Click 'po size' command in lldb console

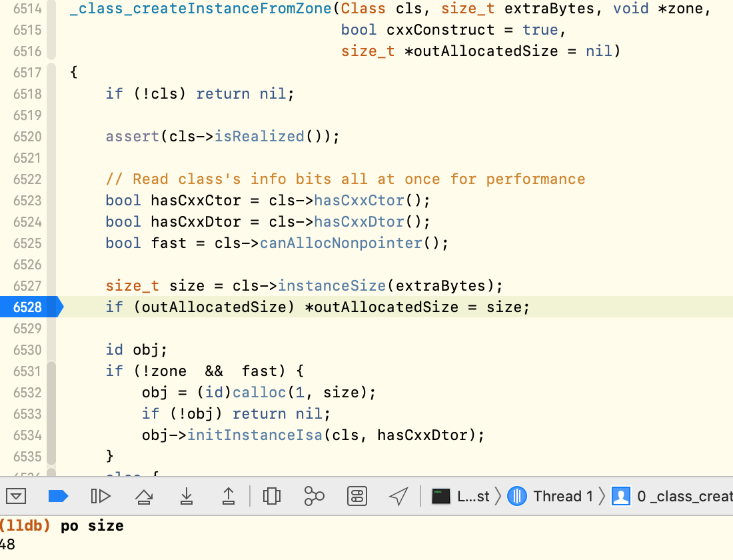(92, 526)
